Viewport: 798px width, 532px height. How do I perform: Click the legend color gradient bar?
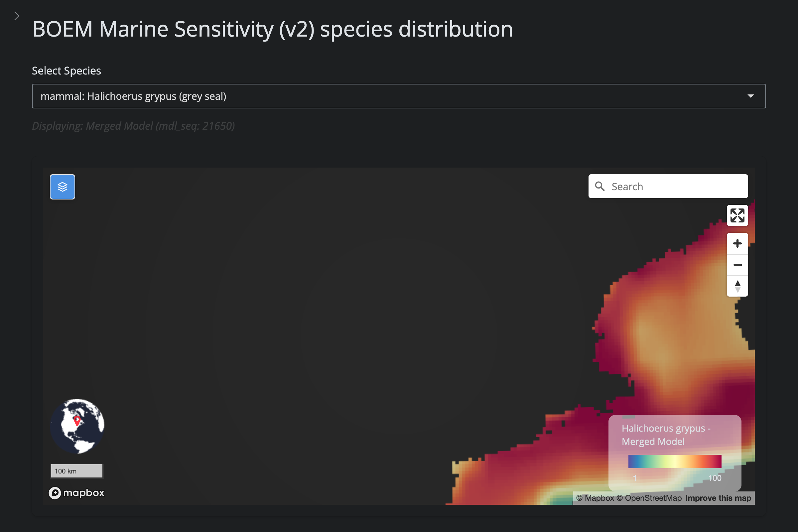tap(675, 462)
